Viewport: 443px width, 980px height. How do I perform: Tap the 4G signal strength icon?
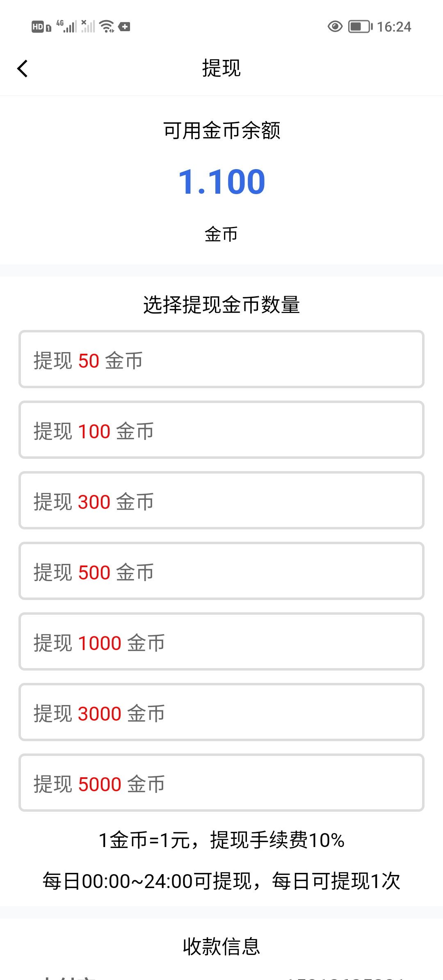[x=66, y=26]
